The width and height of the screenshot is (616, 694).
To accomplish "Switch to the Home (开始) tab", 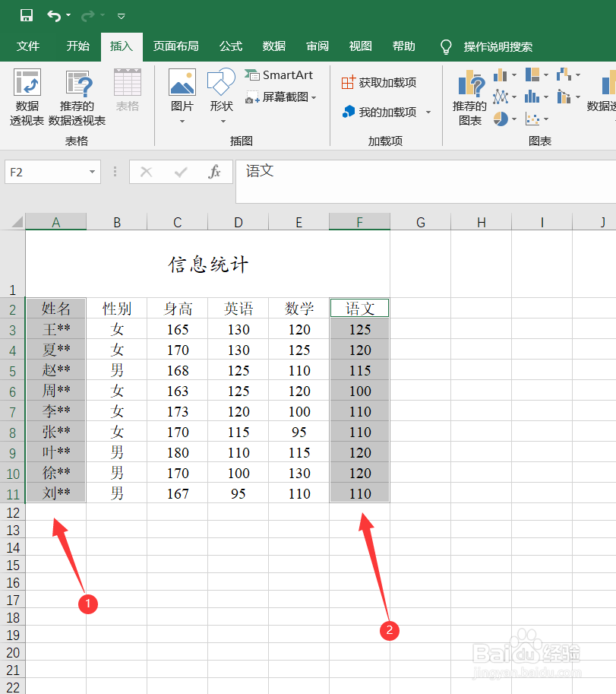I will (77, 46).
